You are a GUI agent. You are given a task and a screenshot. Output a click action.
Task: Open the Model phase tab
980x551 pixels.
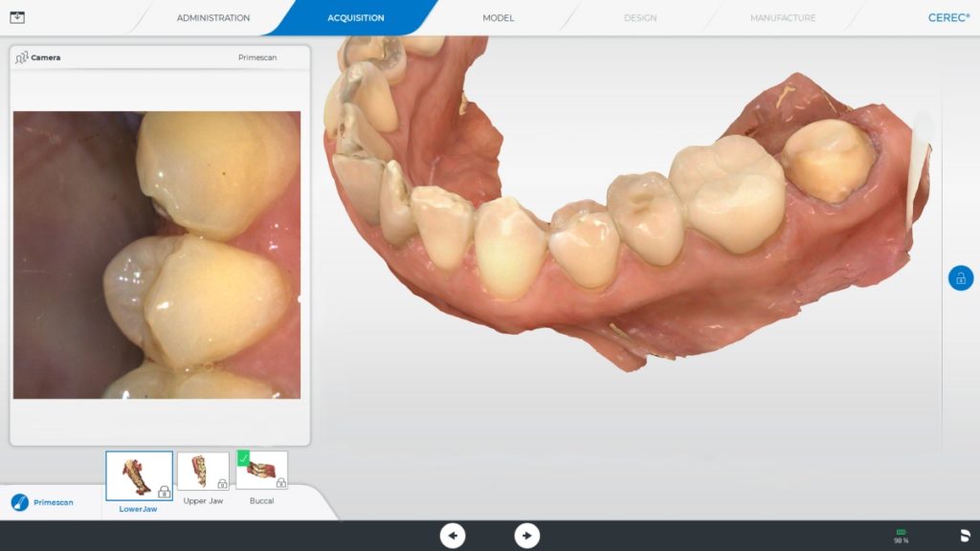tap(498, 18)
